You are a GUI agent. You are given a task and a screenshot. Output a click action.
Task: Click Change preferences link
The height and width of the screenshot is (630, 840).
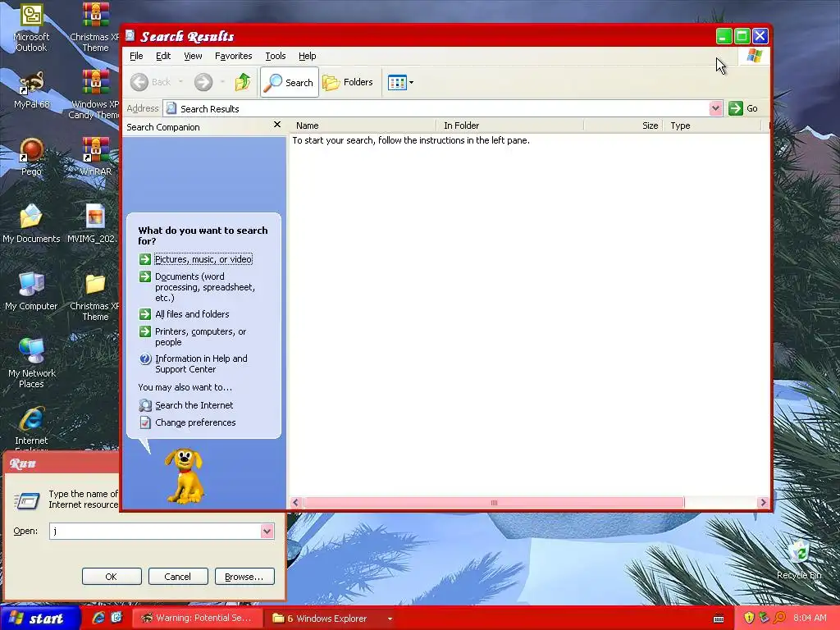[x=195, y=422]
